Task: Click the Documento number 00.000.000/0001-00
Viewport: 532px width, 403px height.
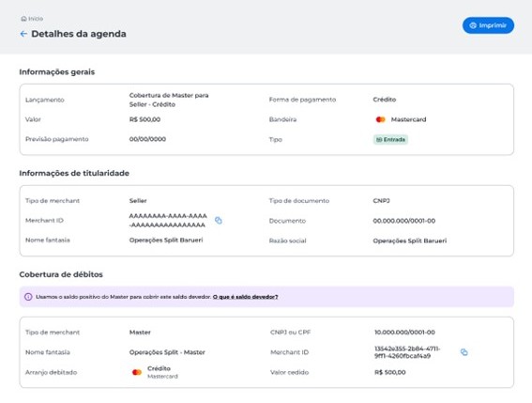Action: [x=404, y=221]
